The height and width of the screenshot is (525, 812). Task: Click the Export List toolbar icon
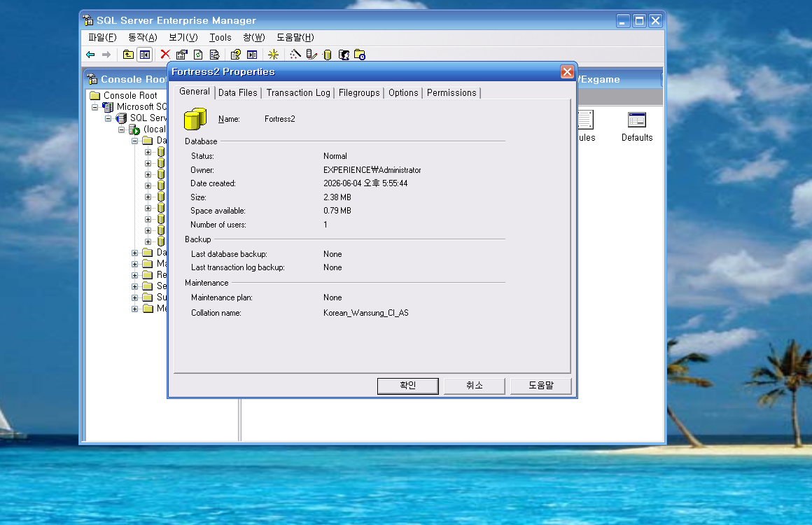pos(214,55)
